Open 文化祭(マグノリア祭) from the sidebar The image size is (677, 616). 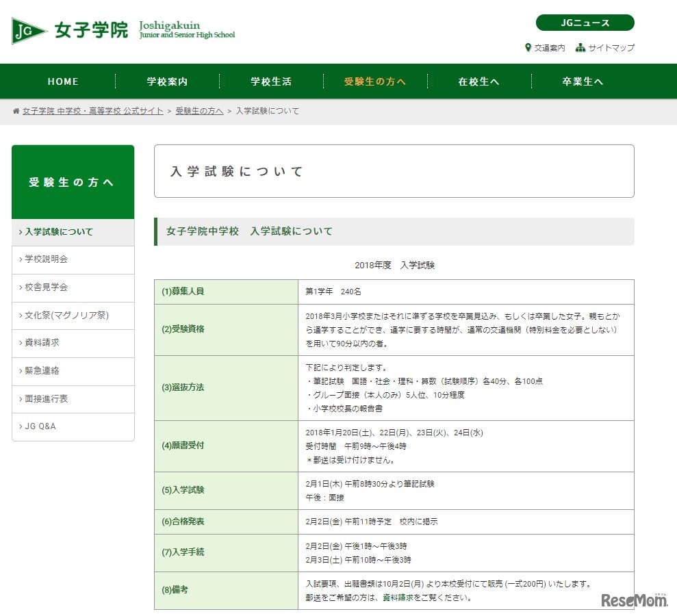67,315
